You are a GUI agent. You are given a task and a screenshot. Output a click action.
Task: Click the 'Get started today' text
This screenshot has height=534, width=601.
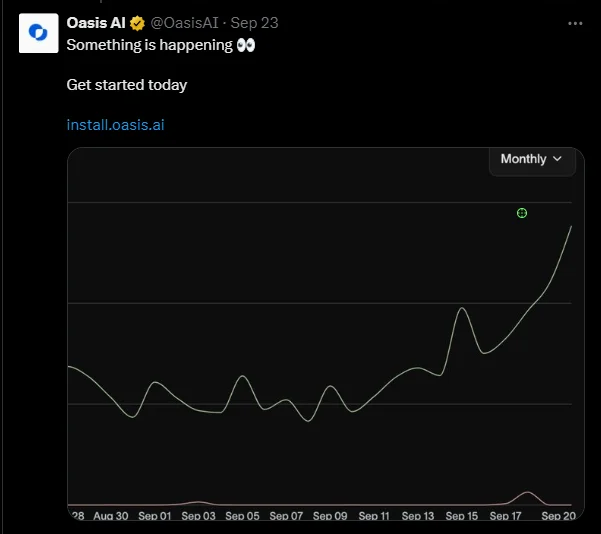pyautogui.click(x=127, y=85)
